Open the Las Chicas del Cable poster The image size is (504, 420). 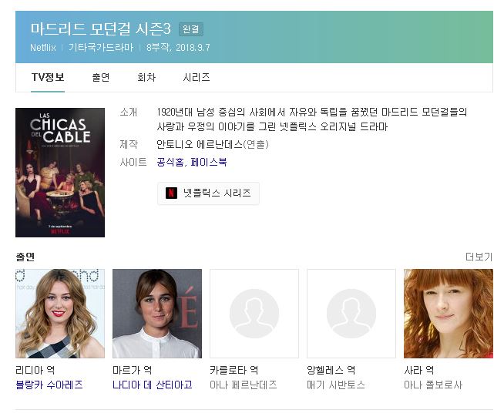[59, 172]
